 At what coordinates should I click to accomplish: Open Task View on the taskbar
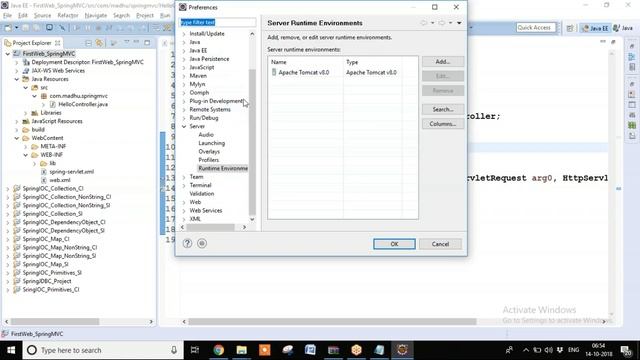[x=195, y=350]
